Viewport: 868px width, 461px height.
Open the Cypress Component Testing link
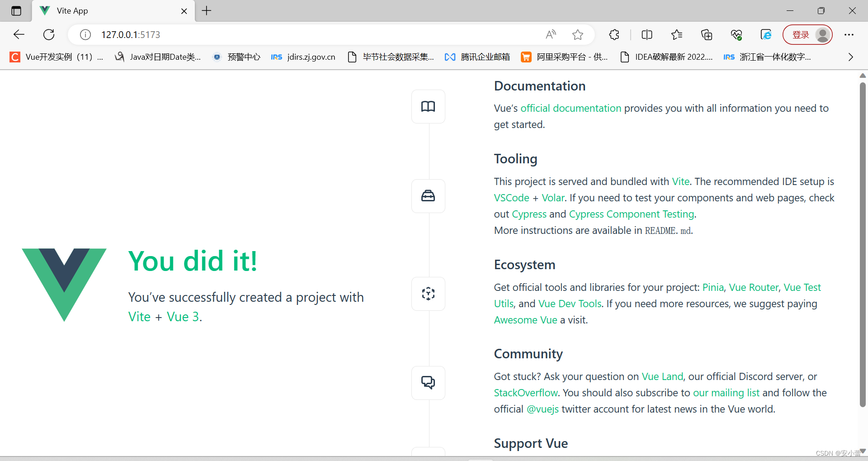[631, 214]
